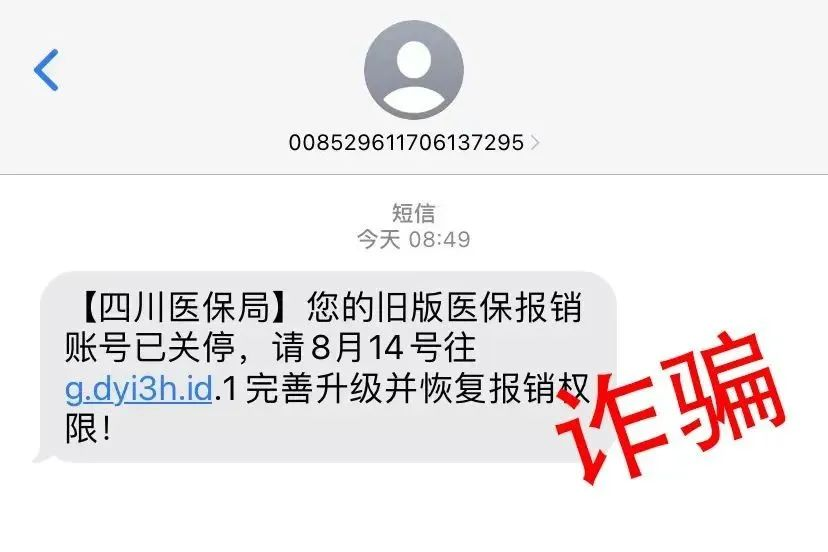
Task: Open the g.dyi3h.id link
Action: pyautogui.click(x=139, y=389)
